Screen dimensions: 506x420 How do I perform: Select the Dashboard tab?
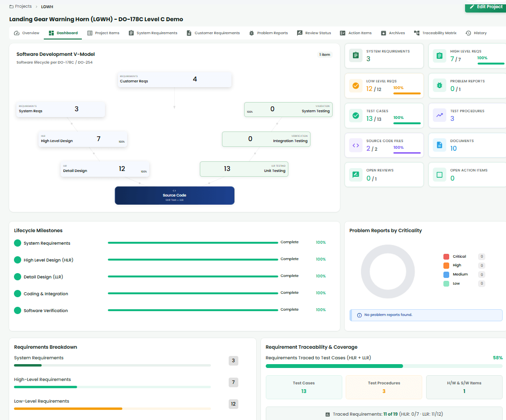point(63,33)
